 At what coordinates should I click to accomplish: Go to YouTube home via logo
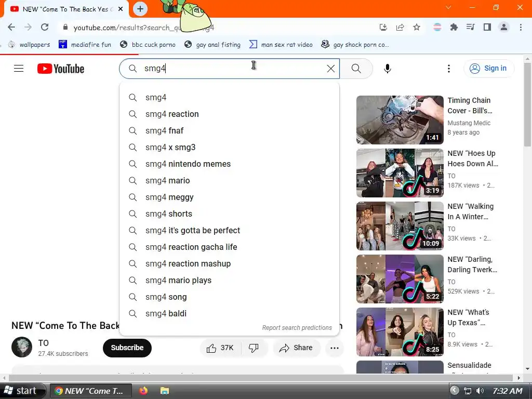click(61, 69)
